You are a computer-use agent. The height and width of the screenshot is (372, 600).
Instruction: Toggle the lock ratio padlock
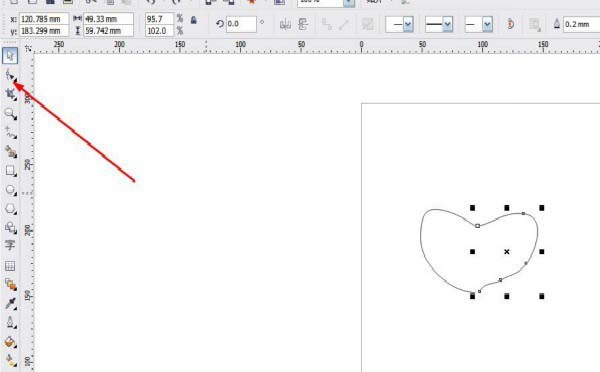click(x=194, y=20)
